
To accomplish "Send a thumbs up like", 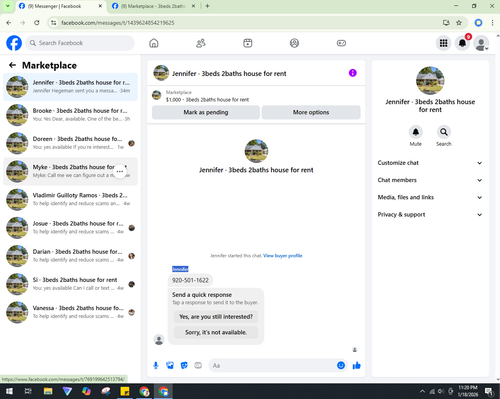I will pos(357,366).
